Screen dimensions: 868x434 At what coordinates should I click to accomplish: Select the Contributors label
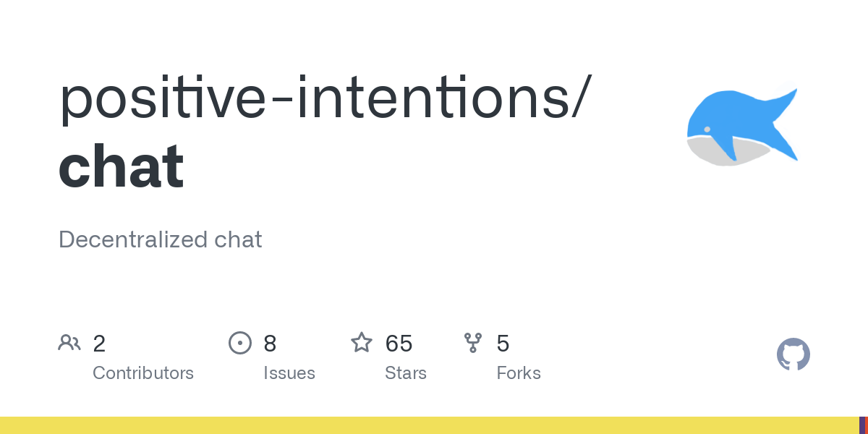click(x=143, y=373)
